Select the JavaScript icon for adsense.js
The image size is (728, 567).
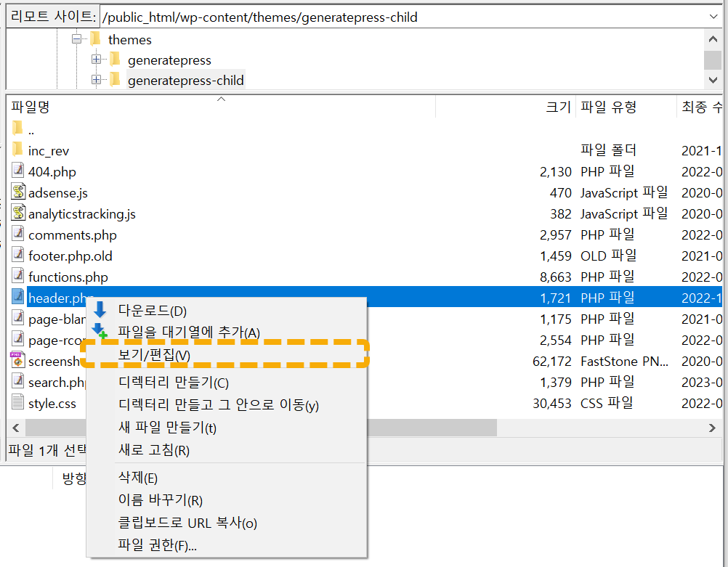17,192
